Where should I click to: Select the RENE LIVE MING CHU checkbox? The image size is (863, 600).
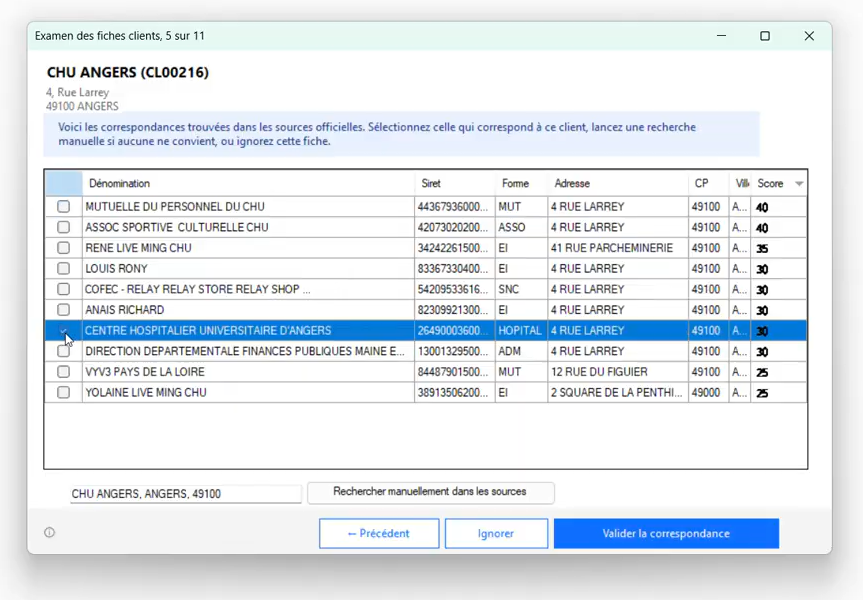tap(63, 248)
